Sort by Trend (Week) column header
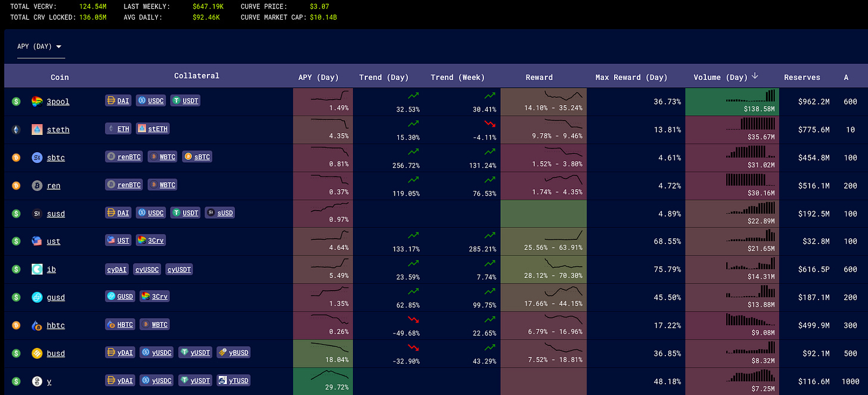This screenshot has height=395, width=868. click(x=458, y=77)
